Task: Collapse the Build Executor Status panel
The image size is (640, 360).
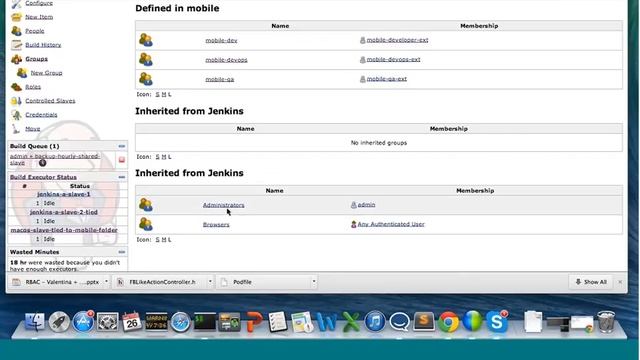Action: [x=122, y=177]
